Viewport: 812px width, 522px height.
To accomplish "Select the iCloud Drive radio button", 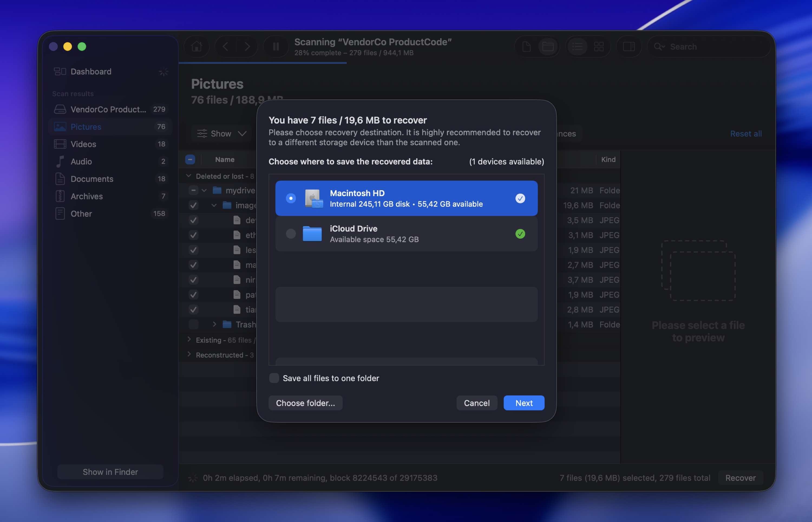I will [290, 234].
